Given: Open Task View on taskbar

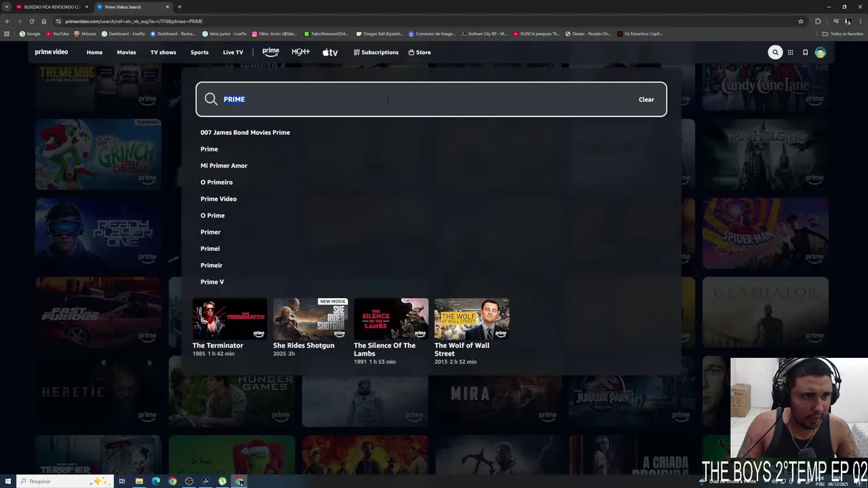Looking at the screenshot, I should [x=122, y=481].
